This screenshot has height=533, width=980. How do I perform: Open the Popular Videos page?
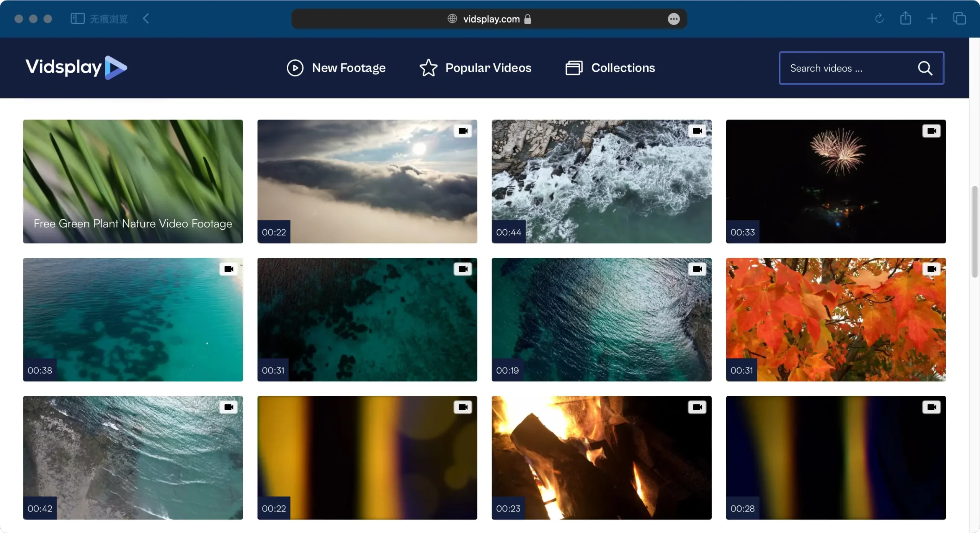(475, 68)
